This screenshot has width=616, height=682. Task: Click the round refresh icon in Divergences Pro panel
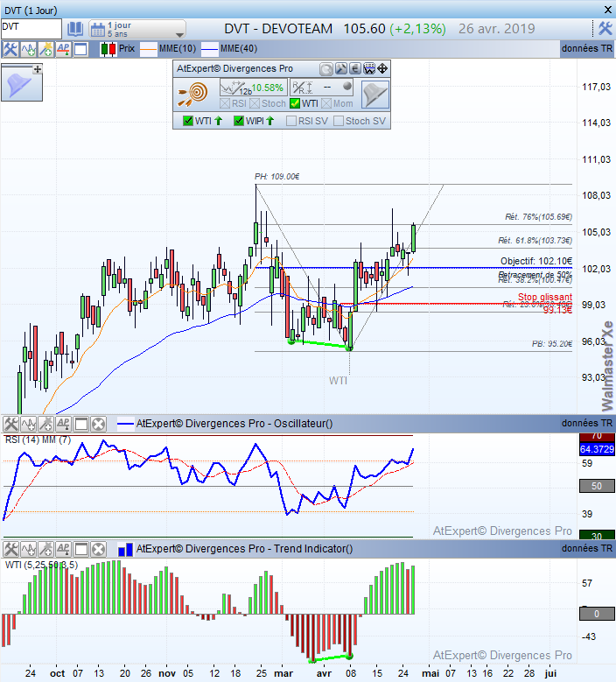coord(326,68)
